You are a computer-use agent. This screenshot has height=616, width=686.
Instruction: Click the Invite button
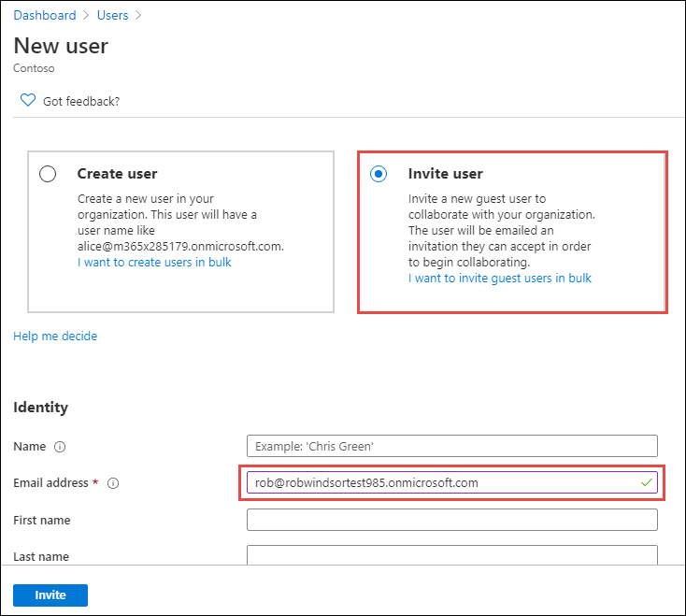(50, 595)
